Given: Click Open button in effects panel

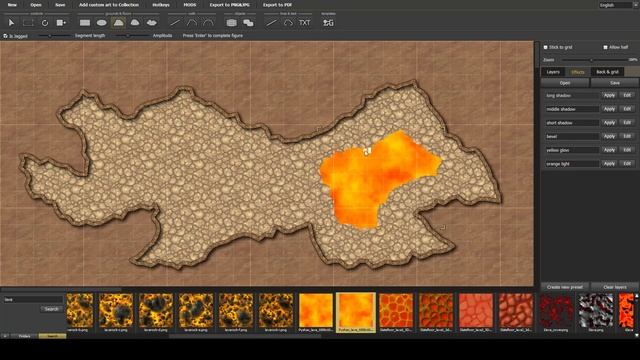Looking at the screenshot, I should (x=565, y=83).
